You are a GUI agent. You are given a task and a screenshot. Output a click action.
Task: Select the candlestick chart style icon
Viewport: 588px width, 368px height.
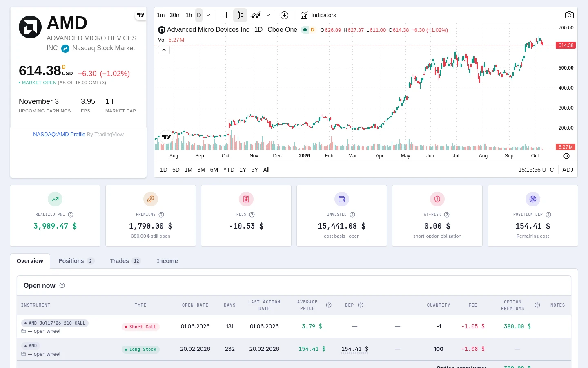pos(240,15)
